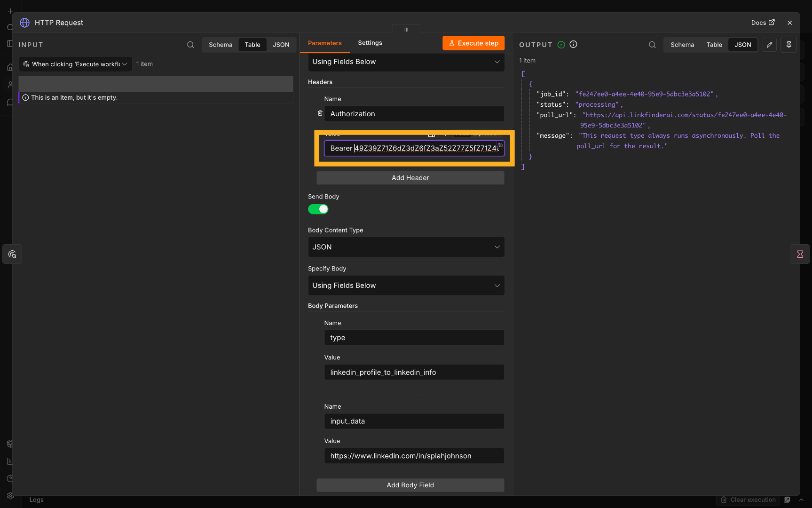Collapse the JSON object brace in output

pos(531,84)
